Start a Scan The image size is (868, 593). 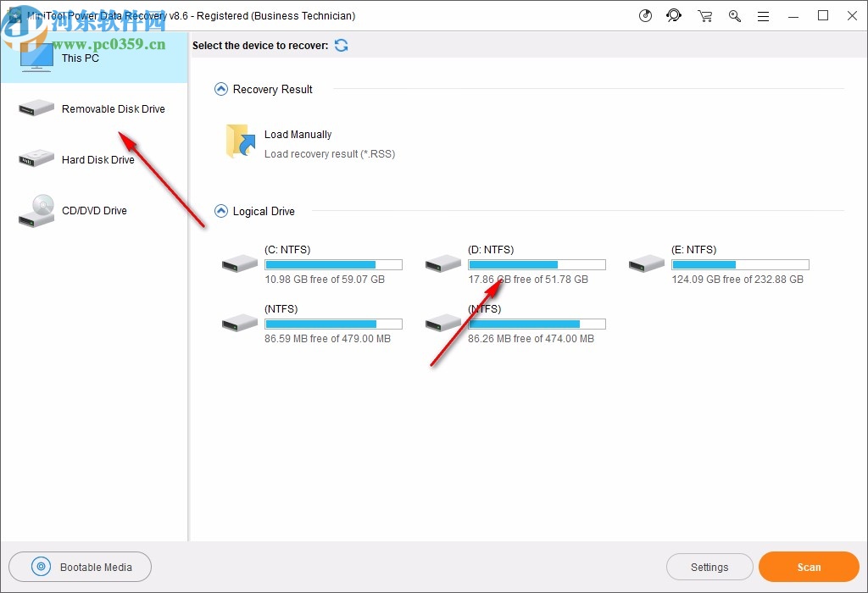click(808, 567)
